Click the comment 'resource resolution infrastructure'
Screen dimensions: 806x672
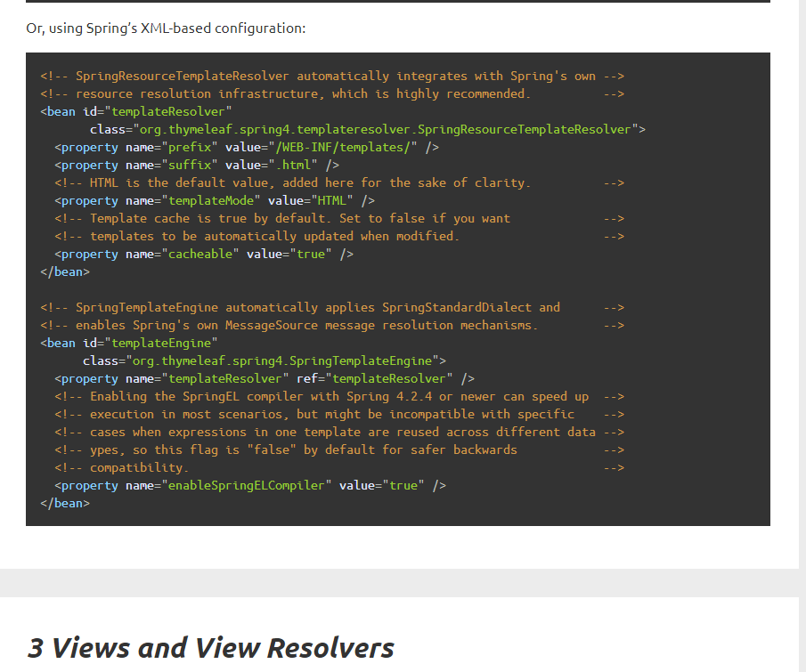(x=332, y=94)
